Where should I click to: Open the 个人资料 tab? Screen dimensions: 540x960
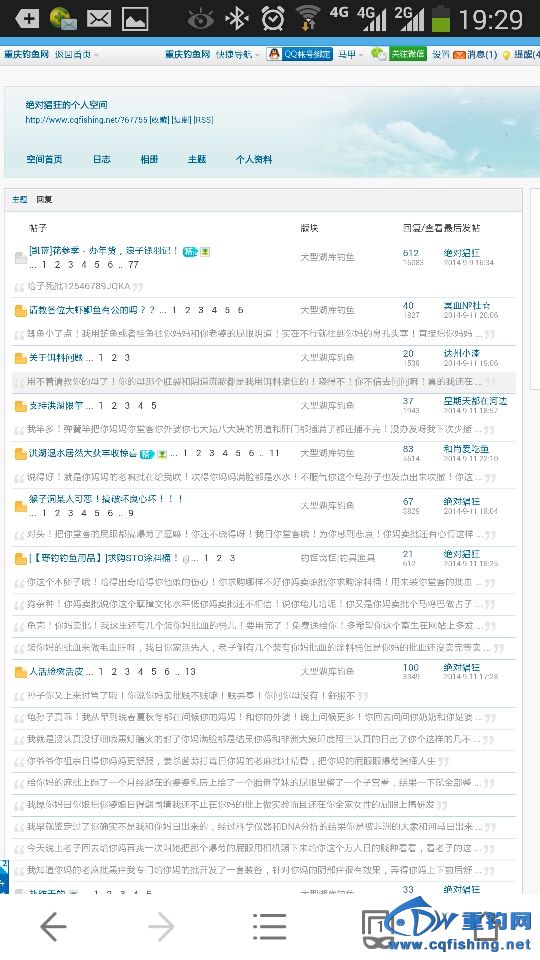(254, 159)
